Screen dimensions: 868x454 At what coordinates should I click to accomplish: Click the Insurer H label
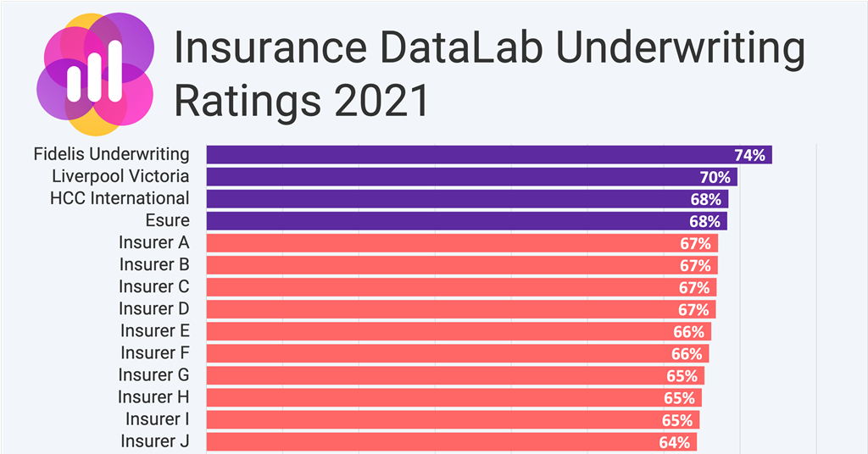coord(153,397)
